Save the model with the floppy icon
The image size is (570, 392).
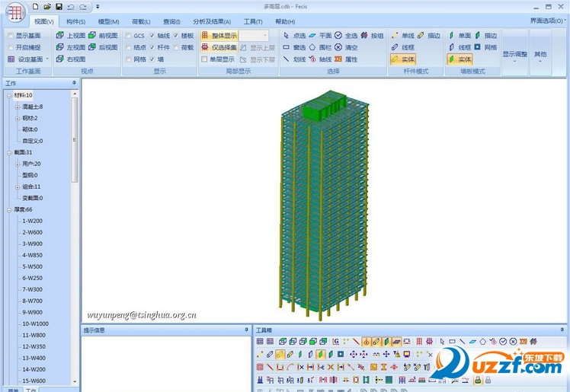pyautogui.click(x=59, y=7)
